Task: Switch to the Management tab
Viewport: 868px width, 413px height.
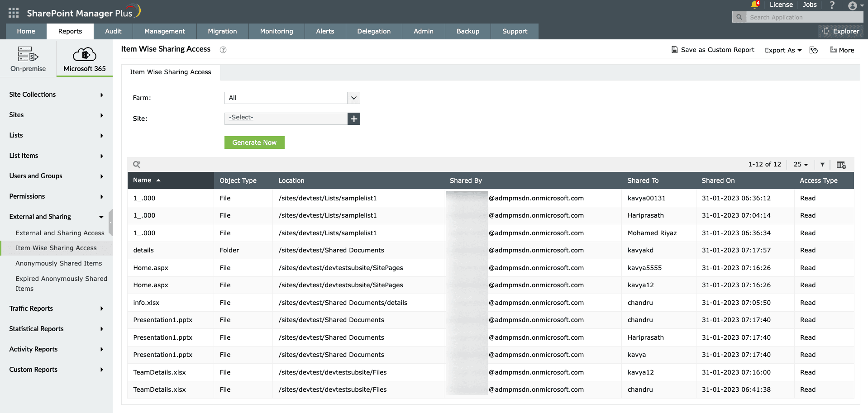Action: point(165,31)
